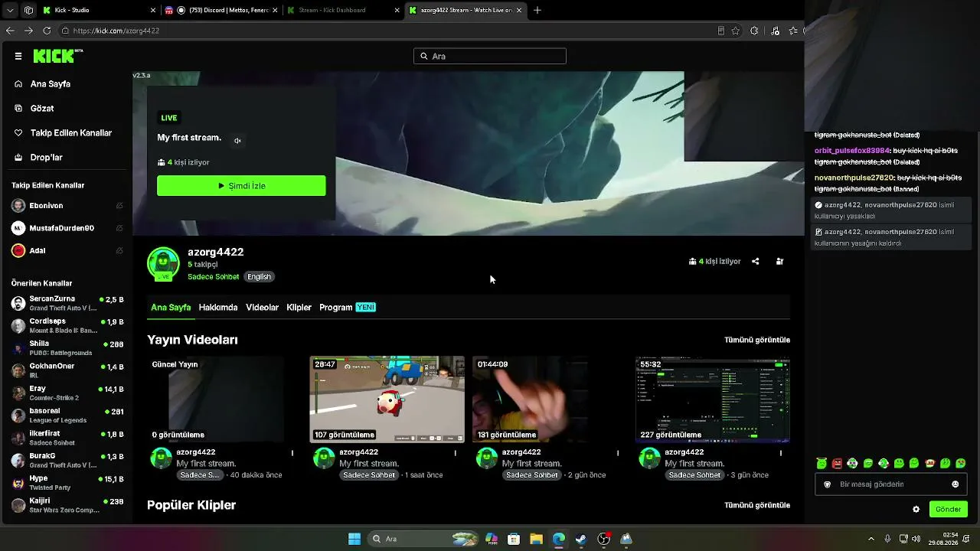980x551 pixels.
Task: Select the Ana Sayfa channel tab
Action: [171, 308]
